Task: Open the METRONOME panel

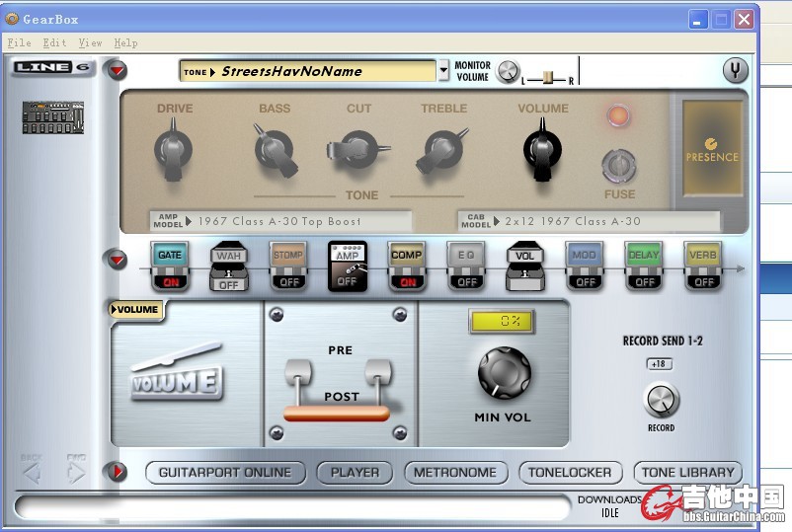Action: [455, 473]
